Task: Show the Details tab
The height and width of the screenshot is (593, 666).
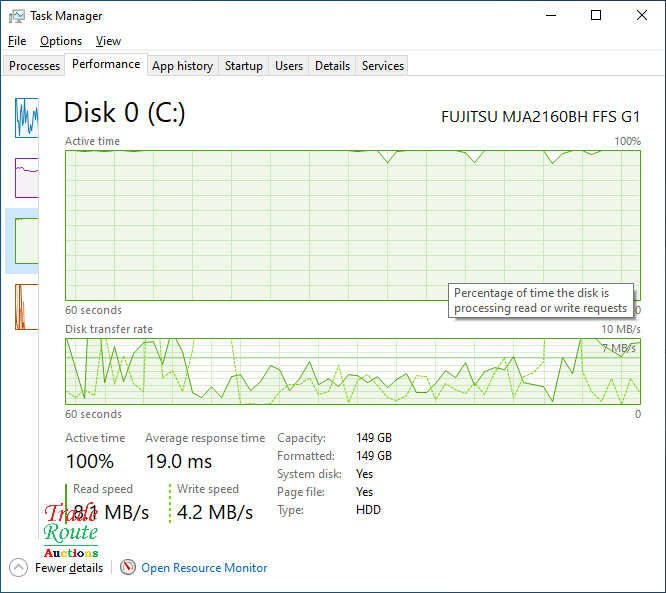Action: pos(332,66)
